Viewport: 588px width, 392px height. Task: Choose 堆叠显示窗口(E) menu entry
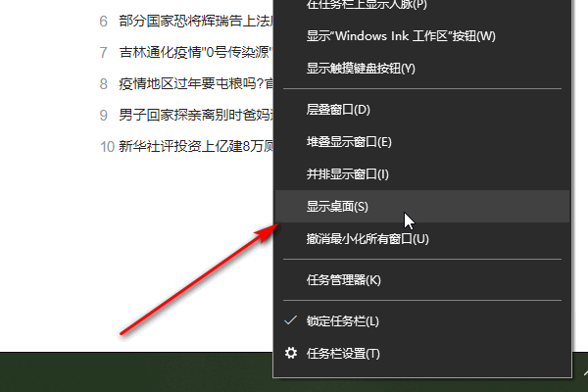click(x=422, y=142)
